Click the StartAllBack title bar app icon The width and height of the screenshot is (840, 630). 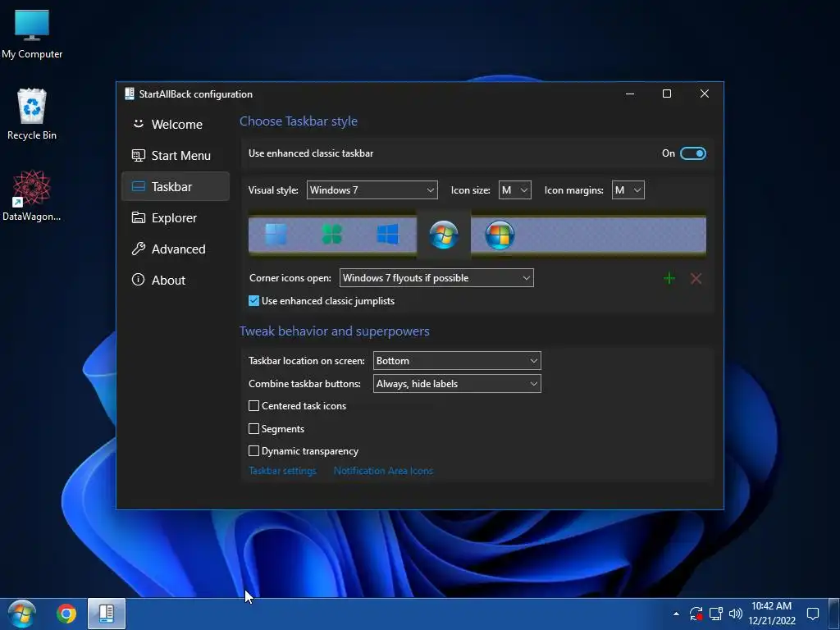coord(129,94)
